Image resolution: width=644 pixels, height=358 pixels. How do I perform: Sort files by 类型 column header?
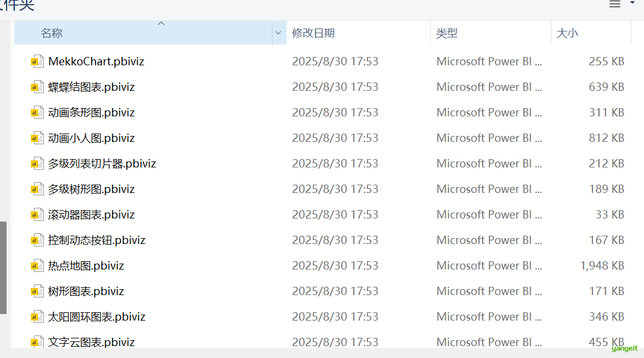point(447,33)
